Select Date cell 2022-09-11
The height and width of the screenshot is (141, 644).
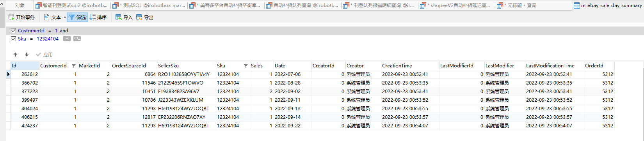click(x=292, y=100)
